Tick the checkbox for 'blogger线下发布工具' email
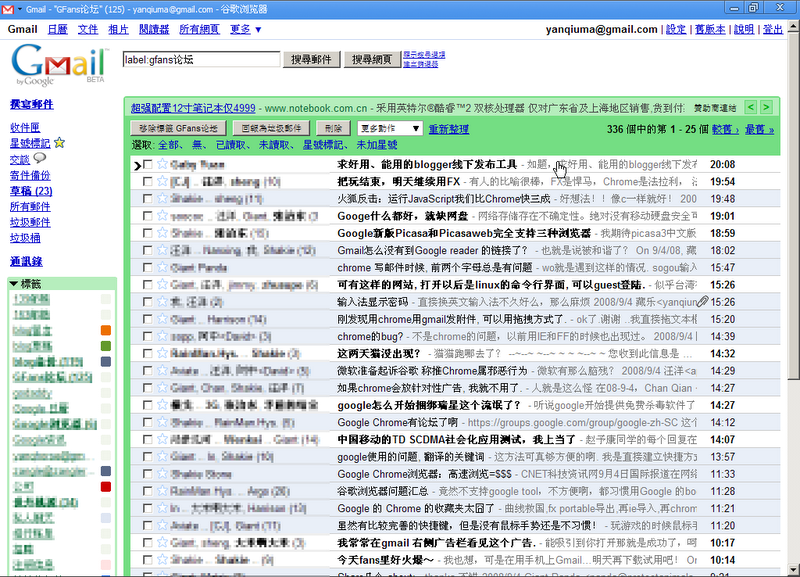This screenshot has height=577, width=800. [147, 164]
